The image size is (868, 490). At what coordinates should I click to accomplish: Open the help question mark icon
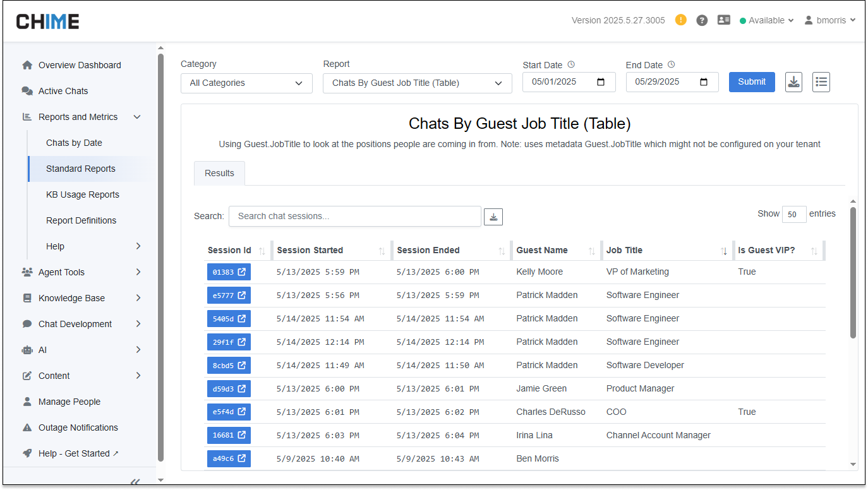[702, 20]
